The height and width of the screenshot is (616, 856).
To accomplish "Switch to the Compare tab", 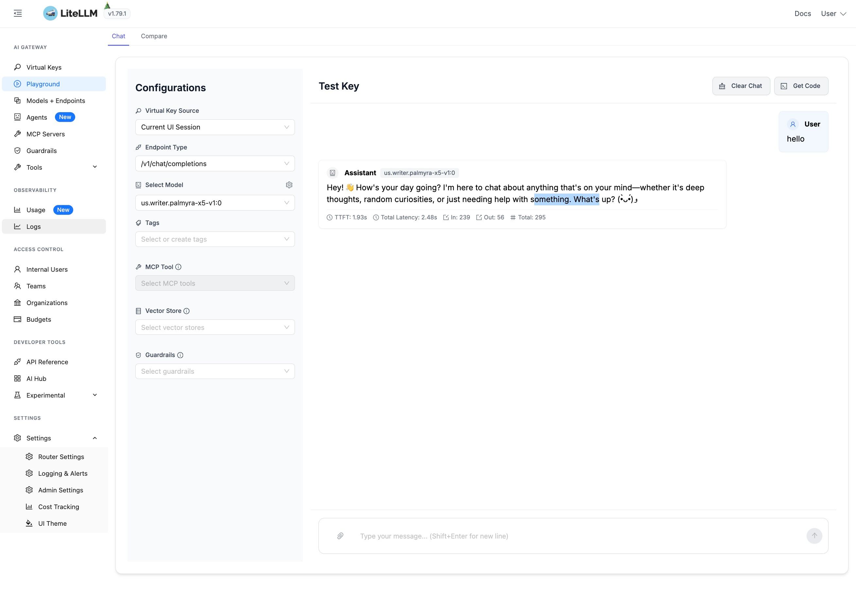I will point(154,36).
